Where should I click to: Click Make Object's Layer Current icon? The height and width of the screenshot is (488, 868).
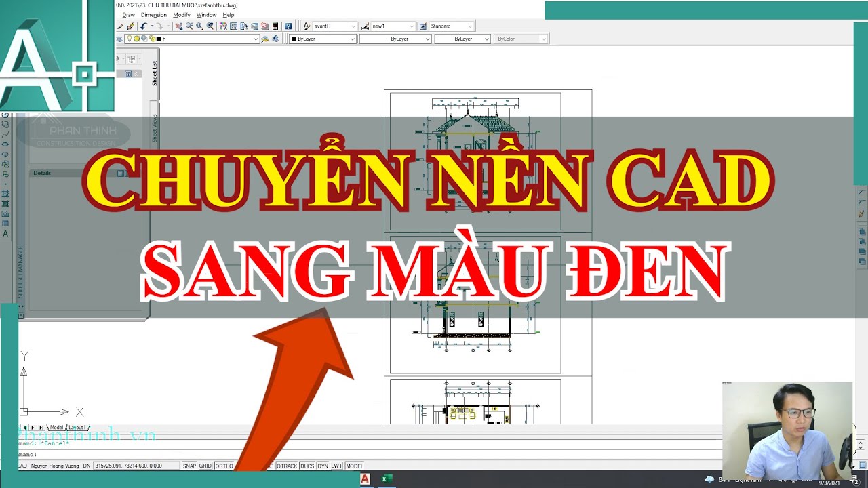(265, 39)
